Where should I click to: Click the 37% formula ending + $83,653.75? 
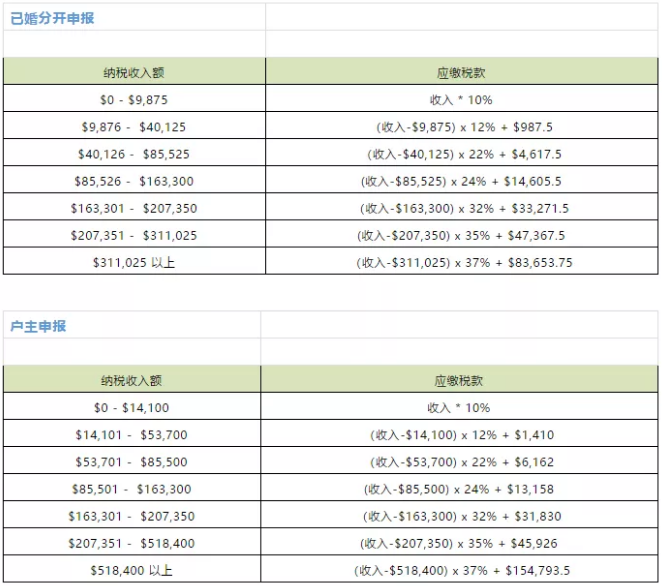tap(460, 263)
